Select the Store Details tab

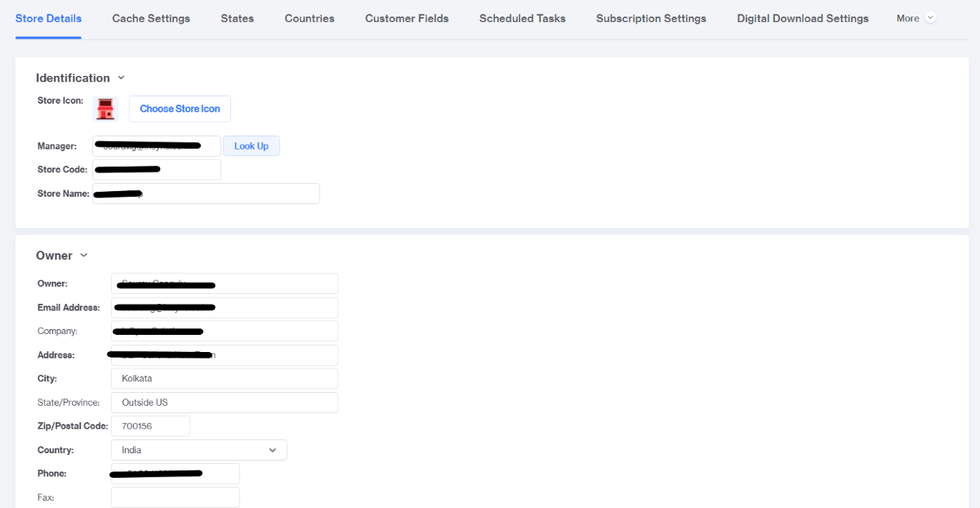tap(48, 18)
